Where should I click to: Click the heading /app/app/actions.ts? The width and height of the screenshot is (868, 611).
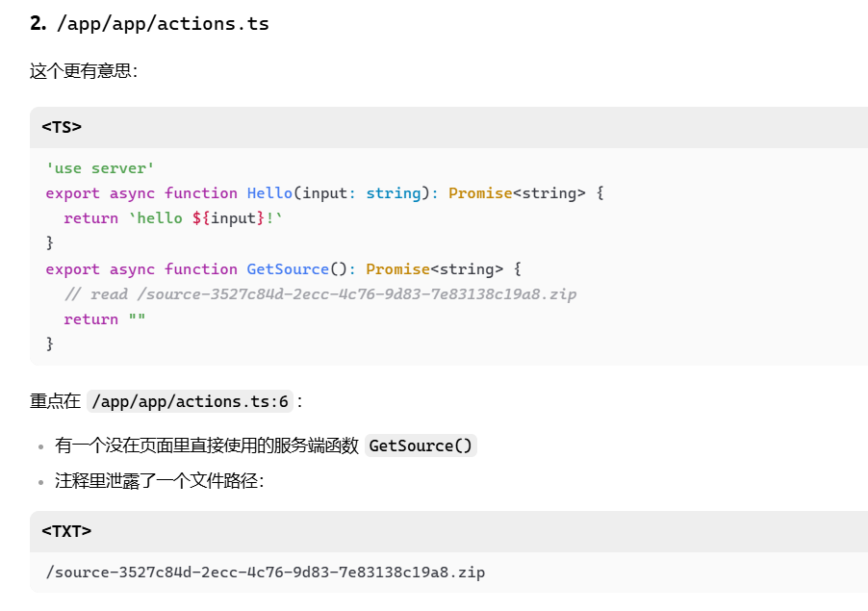163,24
